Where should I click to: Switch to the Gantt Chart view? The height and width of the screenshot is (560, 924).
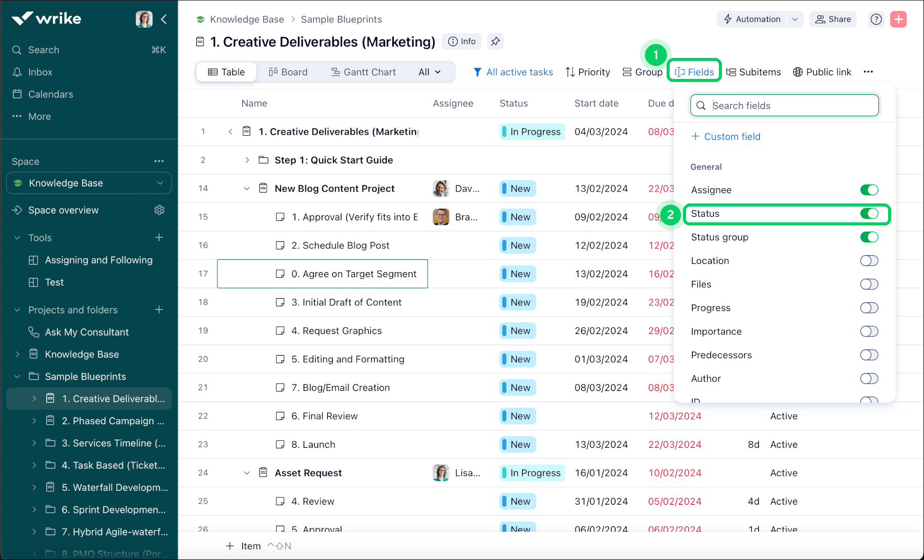point(364,72)
